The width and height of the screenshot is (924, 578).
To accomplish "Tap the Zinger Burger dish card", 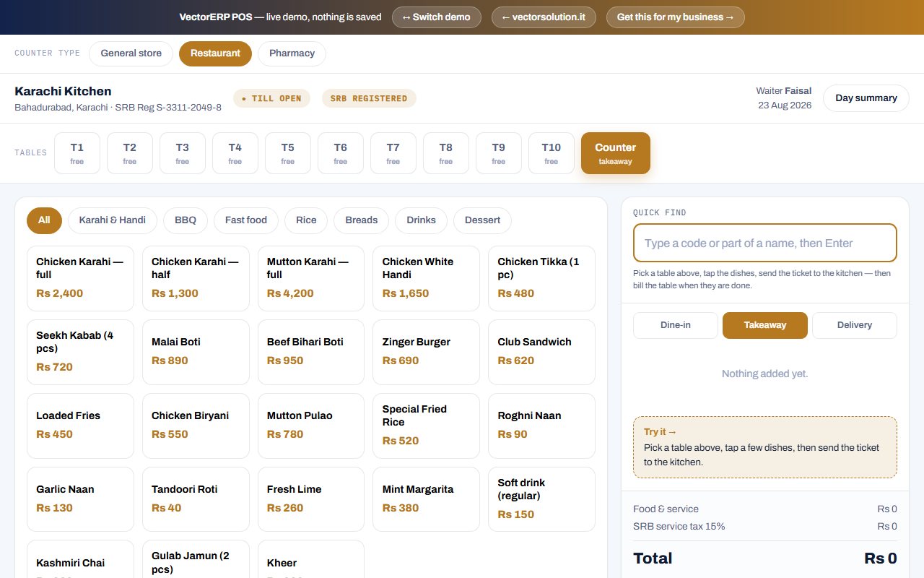I will pyautogui.click(x=426, y=352).
